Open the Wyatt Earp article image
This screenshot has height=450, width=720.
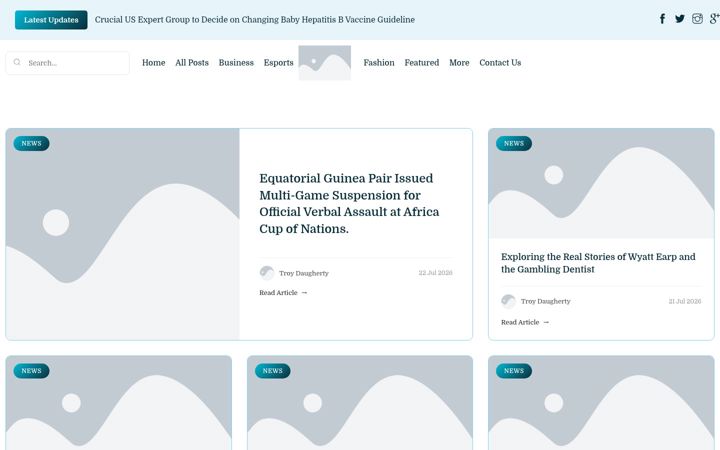[x=601, y=183]
